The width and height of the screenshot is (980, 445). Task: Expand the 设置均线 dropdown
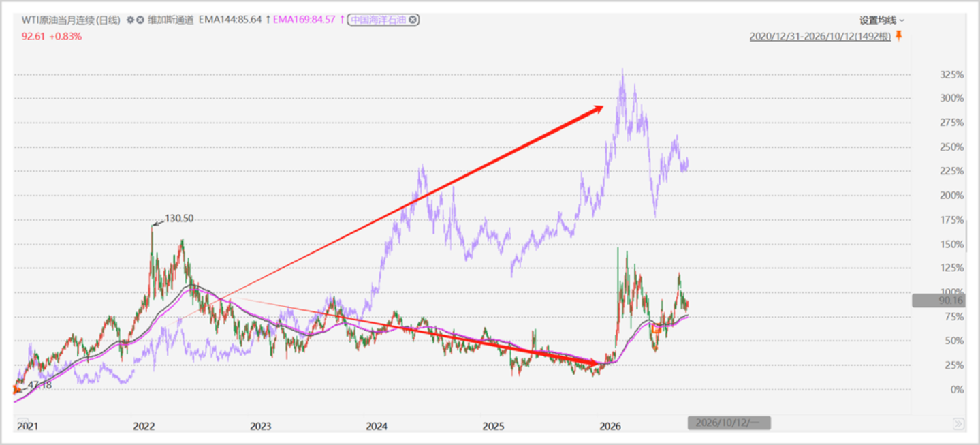[x=882, y=20]
